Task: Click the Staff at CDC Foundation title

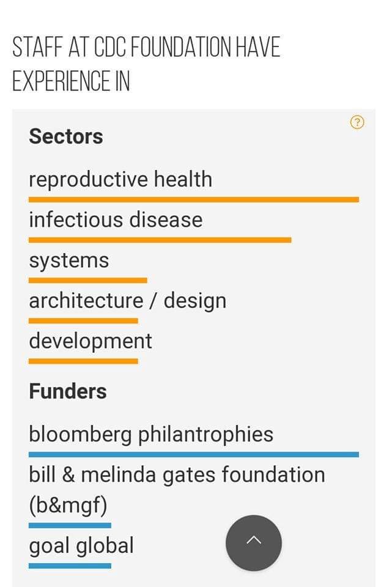Action: click(146, 64)
